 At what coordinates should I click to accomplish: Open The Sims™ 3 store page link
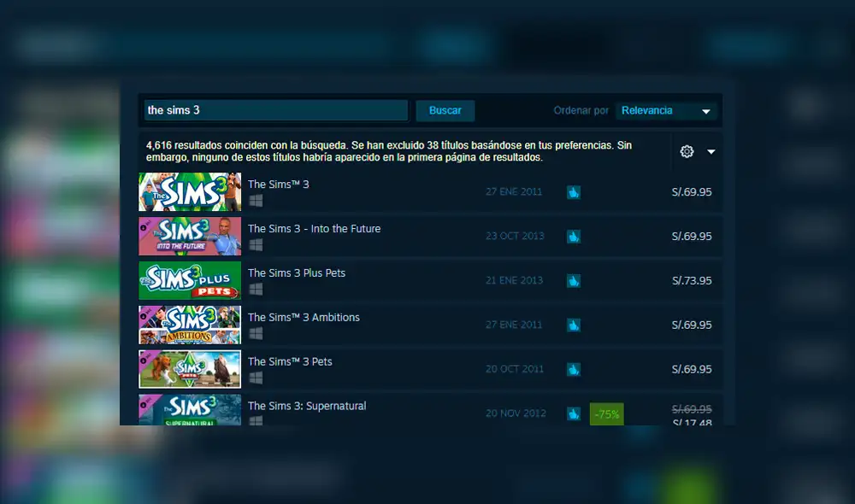coord(278,184)
